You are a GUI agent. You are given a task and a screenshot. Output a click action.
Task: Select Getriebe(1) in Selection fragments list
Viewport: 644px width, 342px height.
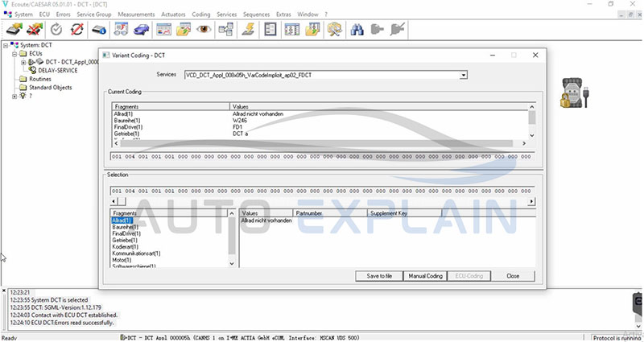click(x=125, y=240)
